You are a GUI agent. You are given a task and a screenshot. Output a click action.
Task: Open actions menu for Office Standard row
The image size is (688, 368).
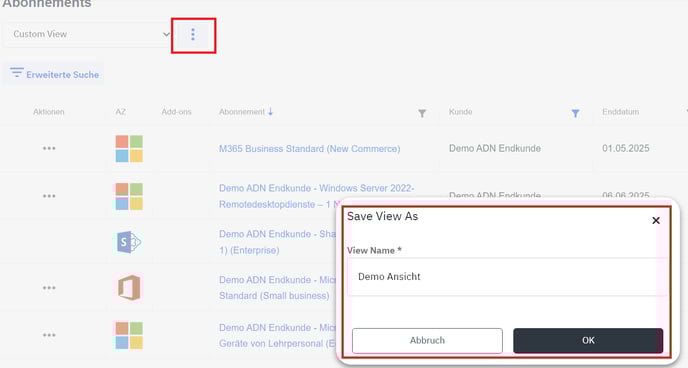(x=49, y=288)
